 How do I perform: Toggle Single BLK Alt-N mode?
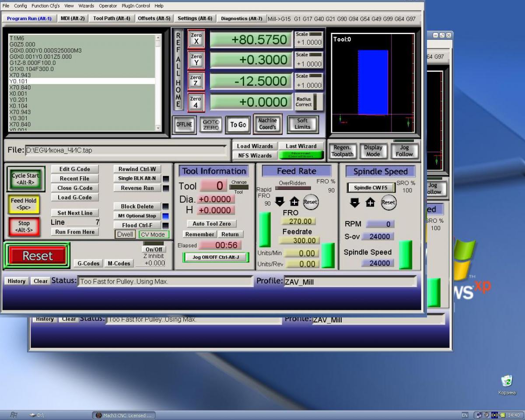coord(137,178)
